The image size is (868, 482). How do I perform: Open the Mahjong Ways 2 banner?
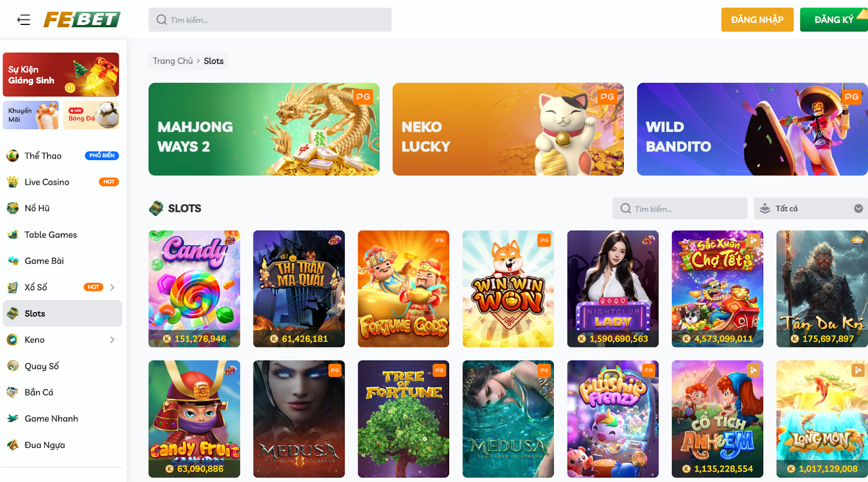coord(264,129)
